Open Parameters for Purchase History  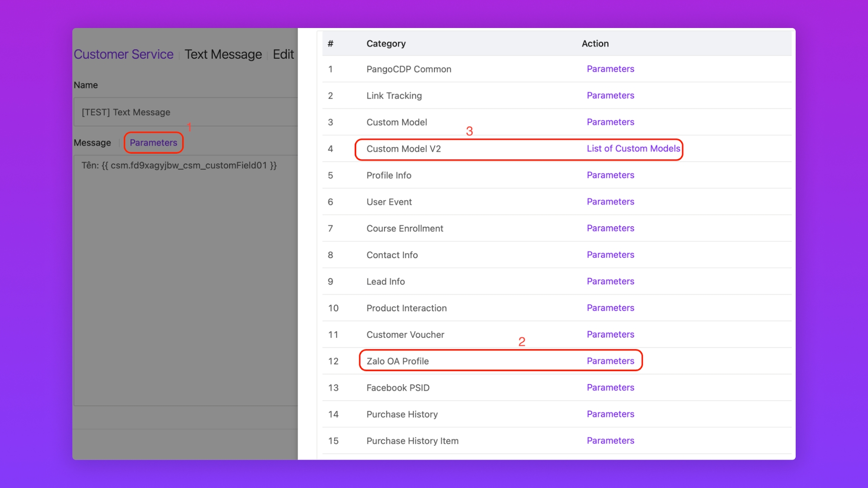610,414
